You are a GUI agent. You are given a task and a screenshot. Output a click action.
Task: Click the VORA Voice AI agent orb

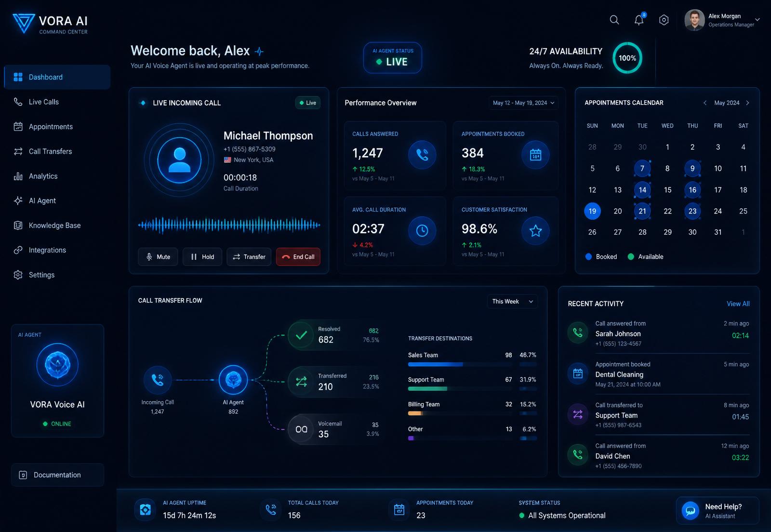(57, 365)
